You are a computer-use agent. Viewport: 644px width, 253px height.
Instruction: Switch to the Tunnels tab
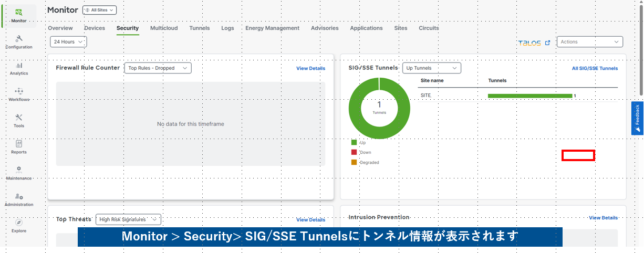tap(200, 28)
